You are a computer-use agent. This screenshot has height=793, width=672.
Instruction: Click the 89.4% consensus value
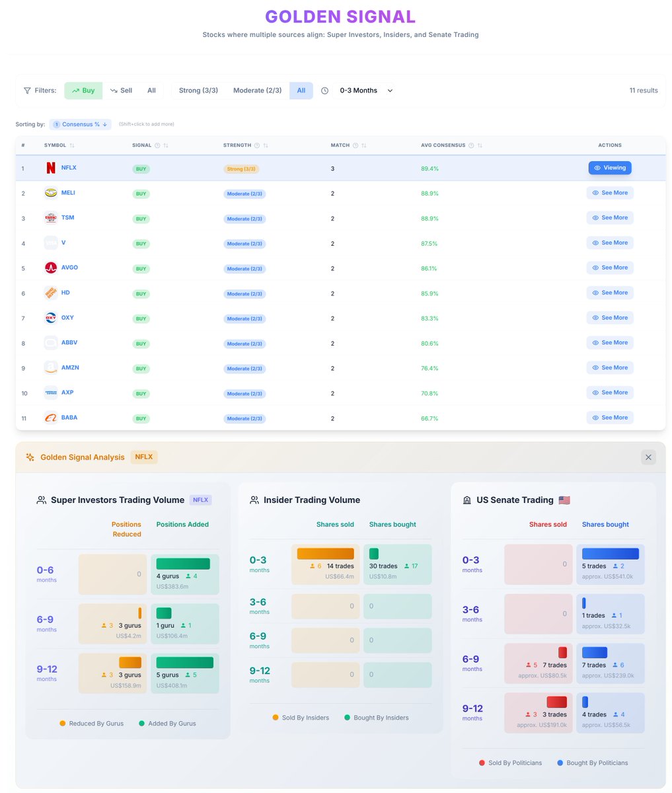tap(429, 169)
